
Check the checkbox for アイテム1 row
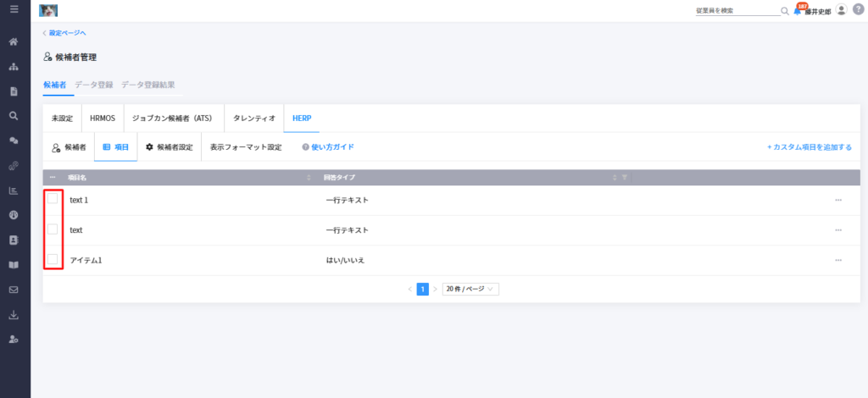coord(53,259)
